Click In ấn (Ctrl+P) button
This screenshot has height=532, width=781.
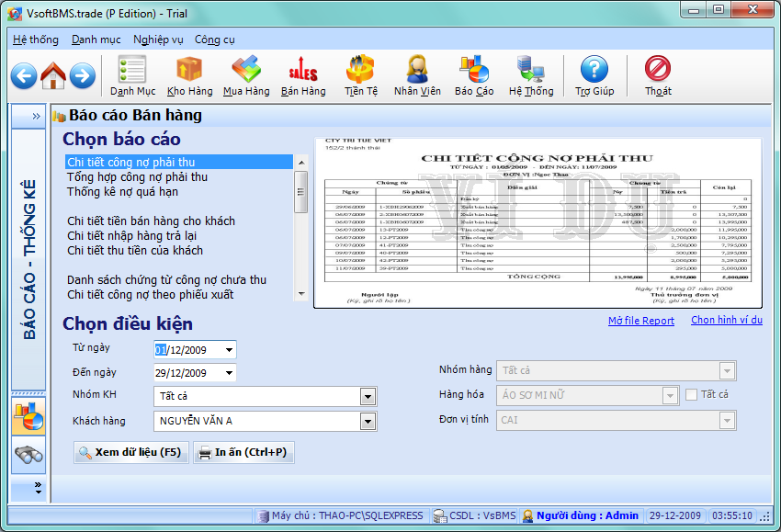pos(243,452)
